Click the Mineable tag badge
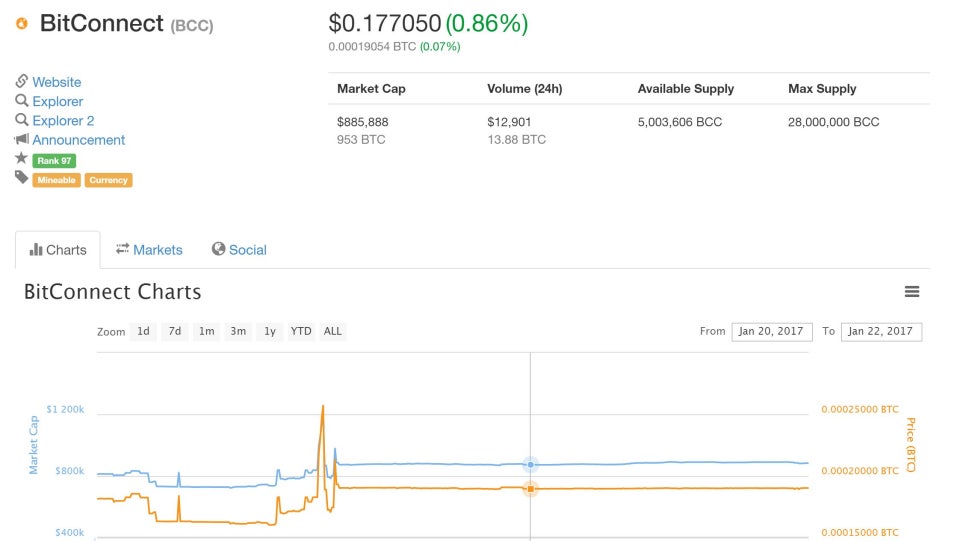The image size is (966, 541). tap(56, 180)
